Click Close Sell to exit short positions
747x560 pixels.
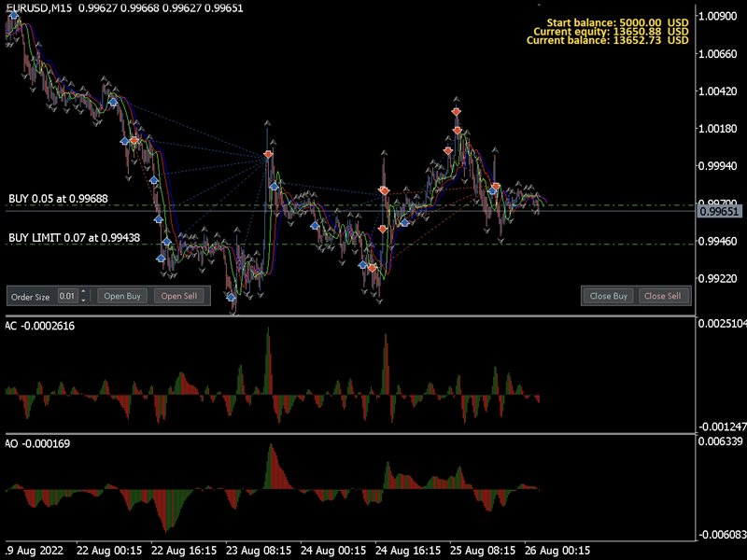point(664,296)
